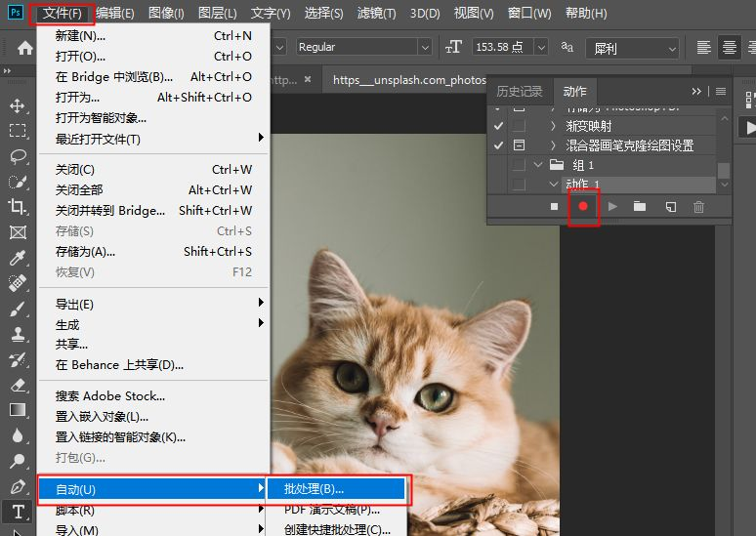Open the 犀利 anti-aliasing dropdown
Viewport: 756px width, 536px height.
click(x=633, y=48)
